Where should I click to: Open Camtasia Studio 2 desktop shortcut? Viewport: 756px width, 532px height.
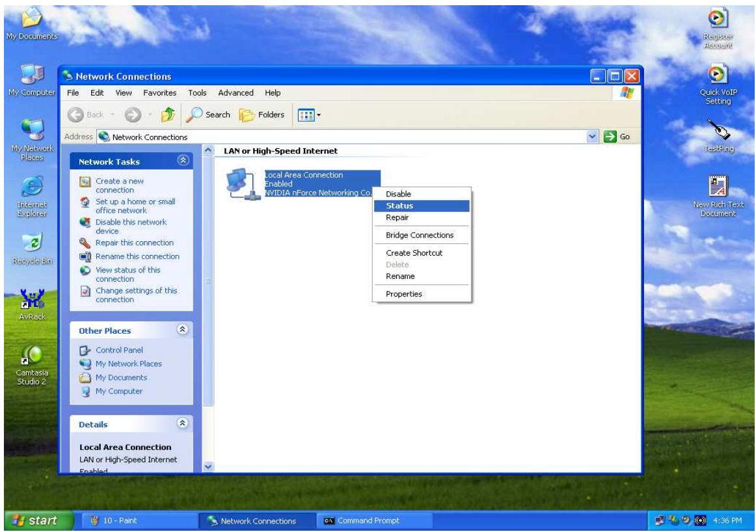[32, 365]
